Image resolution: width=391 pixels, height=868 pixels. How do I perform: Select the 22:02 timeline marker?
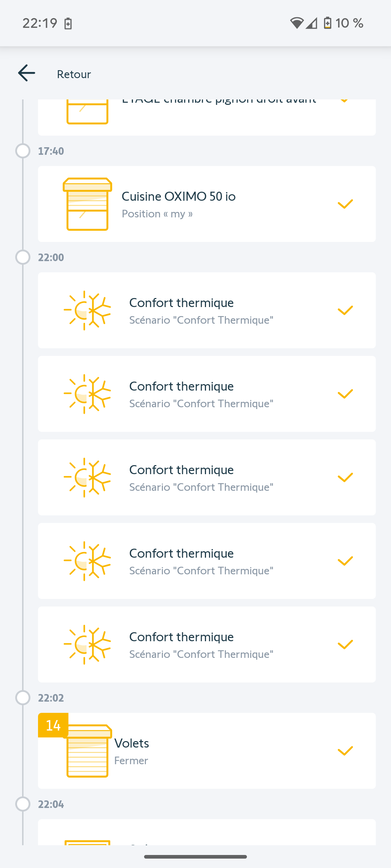[x=23, y=698]
